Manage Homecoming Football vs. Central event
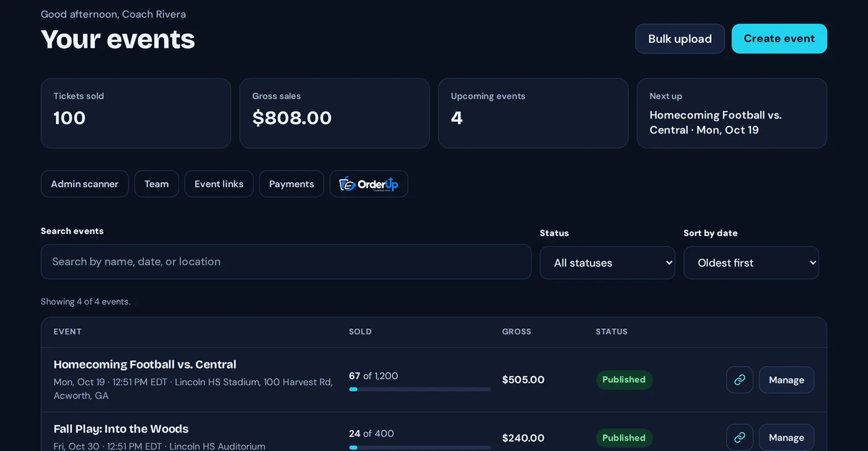The width and height of the screenshot is (868, 451). point(786,380)
